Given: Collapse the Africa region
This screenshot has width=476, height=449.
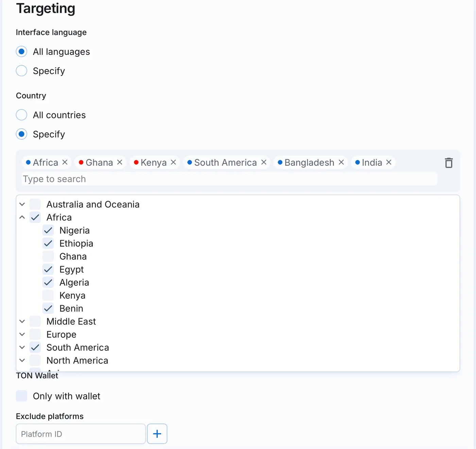Looking at the screenshot, I should coord(22,217).
